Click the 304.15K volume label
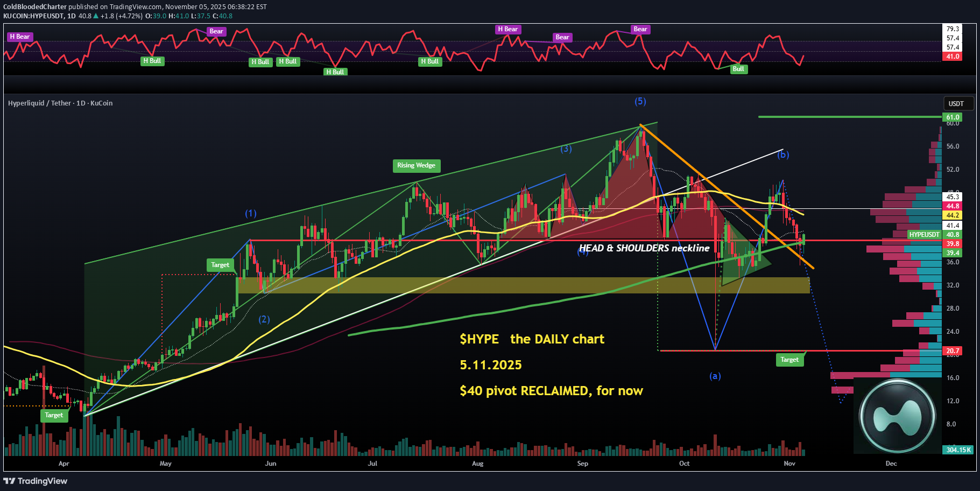 coord(958,450)
